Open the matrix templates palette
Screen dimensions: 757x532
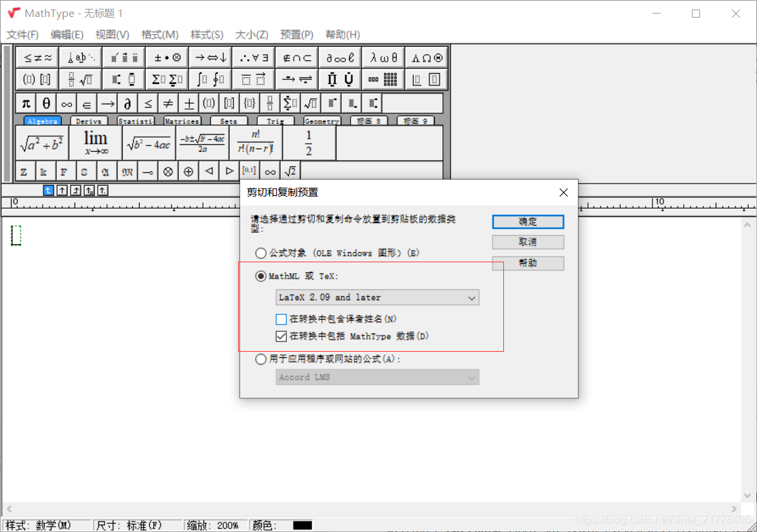(383, 79)
